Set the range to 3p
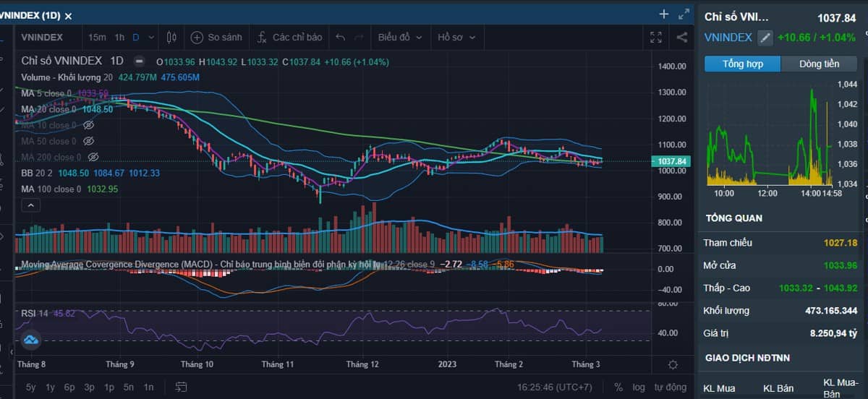The width and height of the screenshot is (868, 399). coord(89,387)
